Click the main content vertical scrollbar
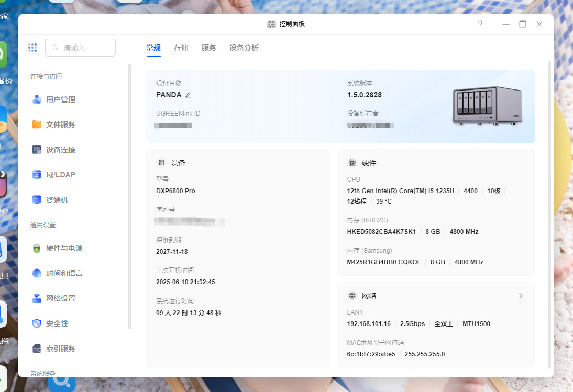This screenshot has height=392, width=573. pos(549,215)
